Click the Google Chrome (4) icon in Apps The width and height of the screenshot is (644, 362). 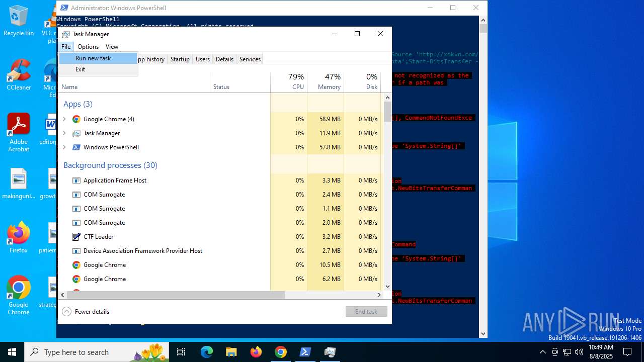click(x=76, y=119)
